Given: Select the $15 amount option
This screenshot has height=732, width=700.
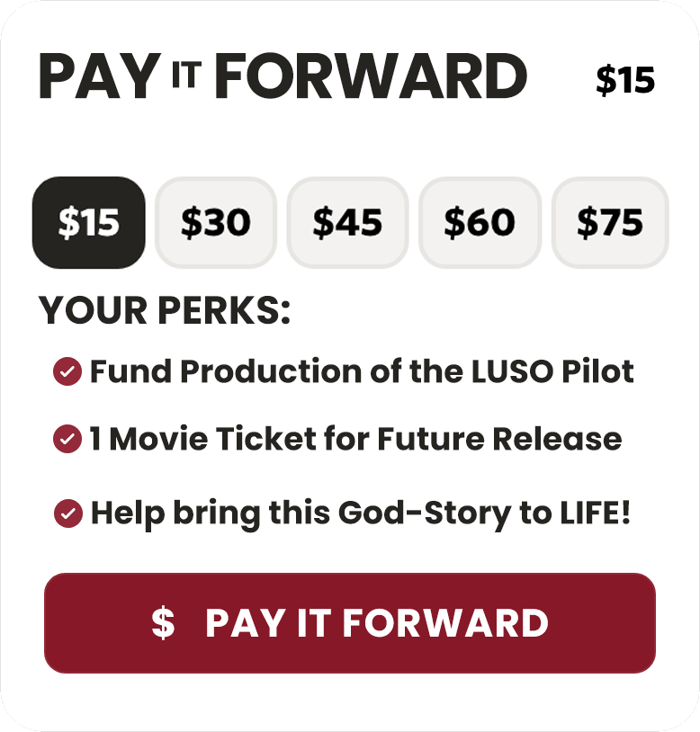Looking at the screenshot, I should click(88, 223).
